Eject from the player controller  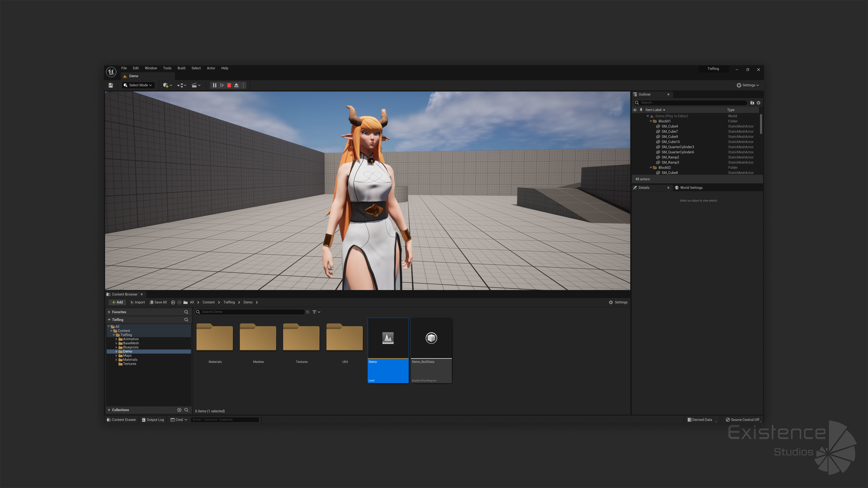coord(236,85)
